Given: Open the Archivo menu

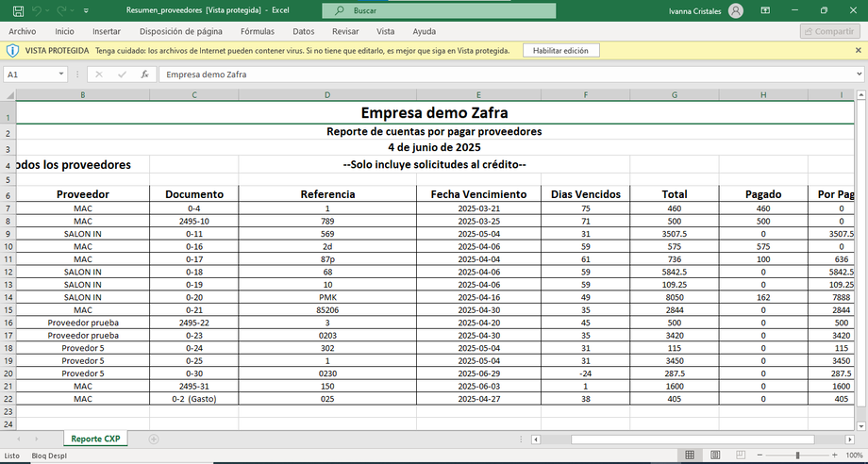Looking at the screenshot, I should [22, 31].
